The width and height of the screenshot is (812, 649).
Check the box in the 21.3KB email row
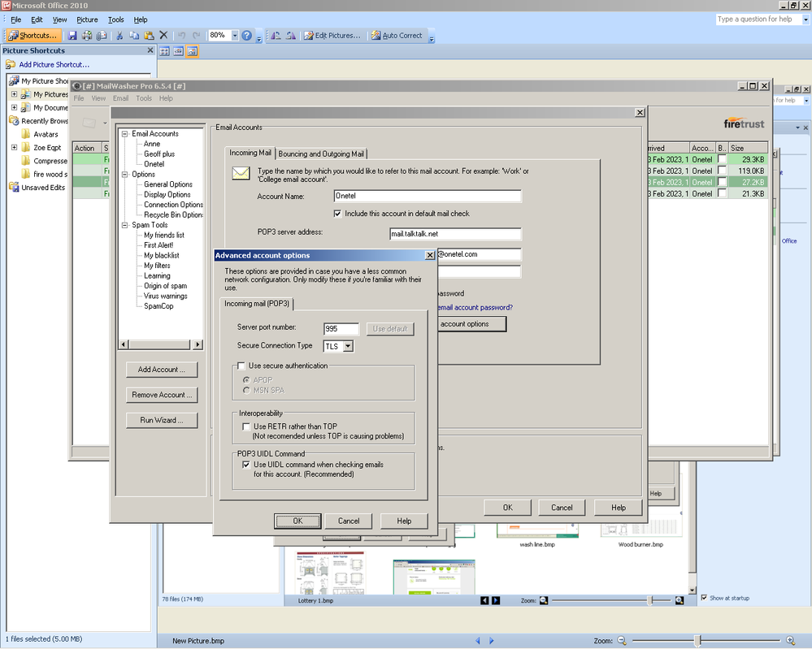pos(722,193)
